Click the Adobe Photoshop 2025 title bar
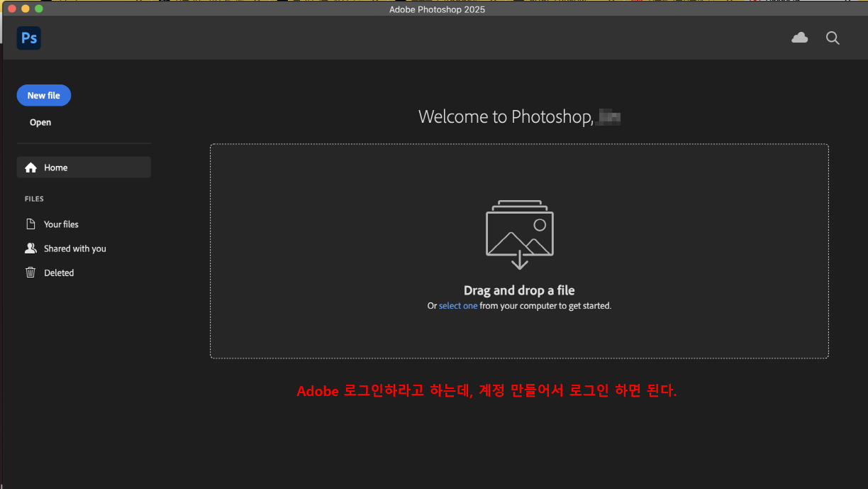 pos(437,9)
